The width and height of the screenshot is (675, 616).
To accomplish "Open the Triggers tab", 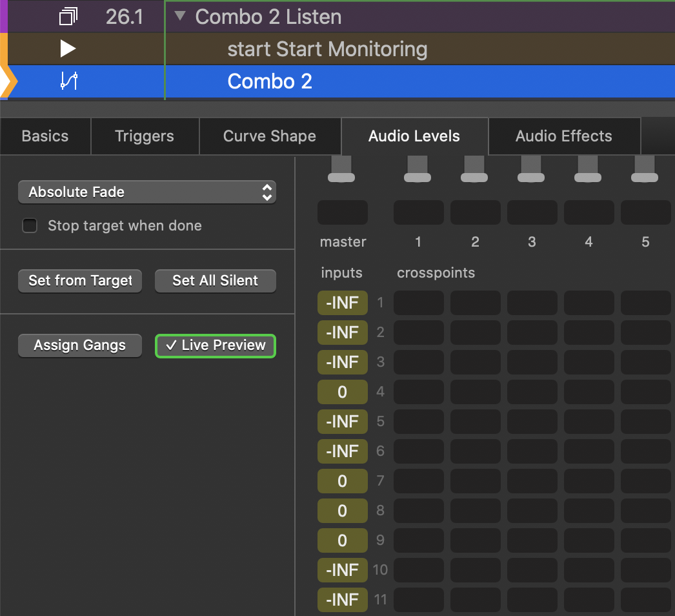I will click(x=145, y=136).
